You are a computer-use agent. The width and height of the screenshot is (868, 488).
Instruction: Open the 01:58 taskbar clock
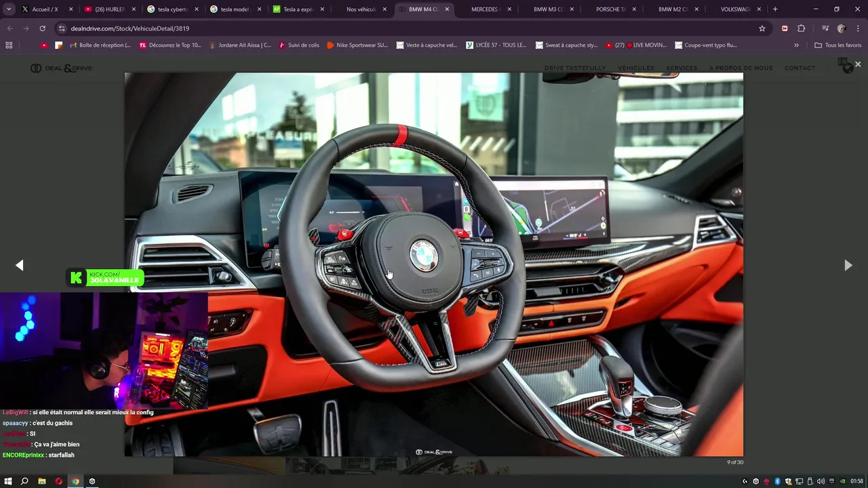point(856,481)
